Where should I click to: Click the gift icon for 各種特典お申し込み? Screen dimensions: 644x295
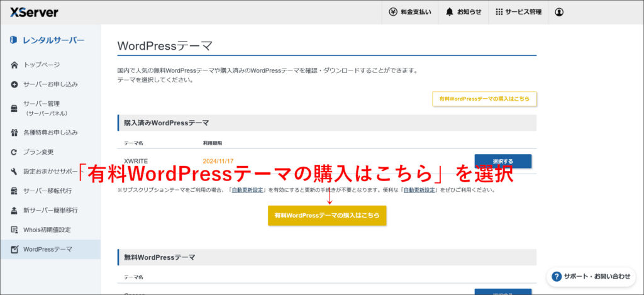14,133
